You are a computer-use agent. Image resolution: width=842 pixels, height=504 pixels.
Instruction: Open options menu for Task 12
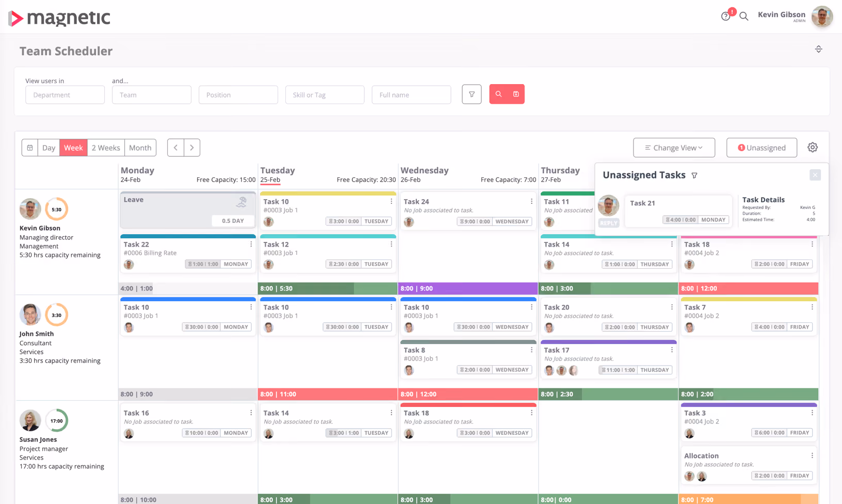(x=392, y=245)
